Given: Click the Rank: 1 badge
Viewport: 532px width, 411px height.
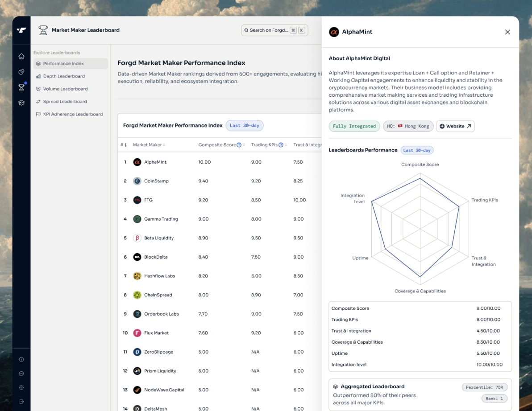Looking at the screenshot, I should pyautogui.click(x=494, y=399).
